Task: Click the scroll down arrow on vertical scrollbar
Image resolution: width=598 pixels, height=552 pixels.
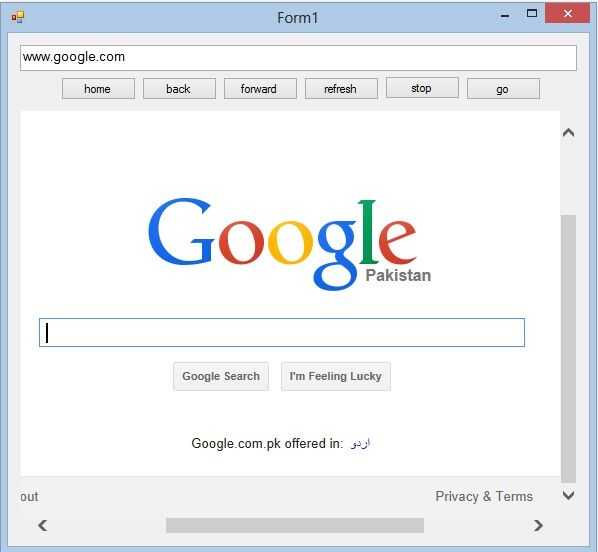Action: pos(568,495)
